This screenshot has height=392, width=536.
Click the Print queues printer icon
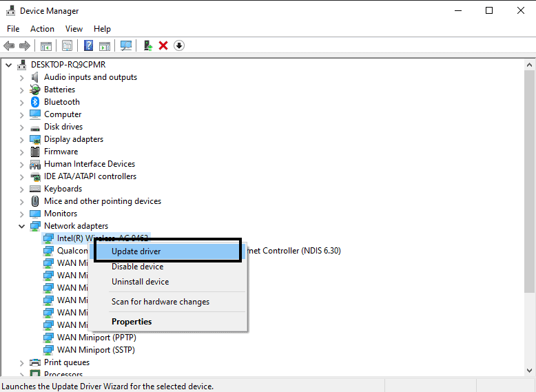click(35, 362)
